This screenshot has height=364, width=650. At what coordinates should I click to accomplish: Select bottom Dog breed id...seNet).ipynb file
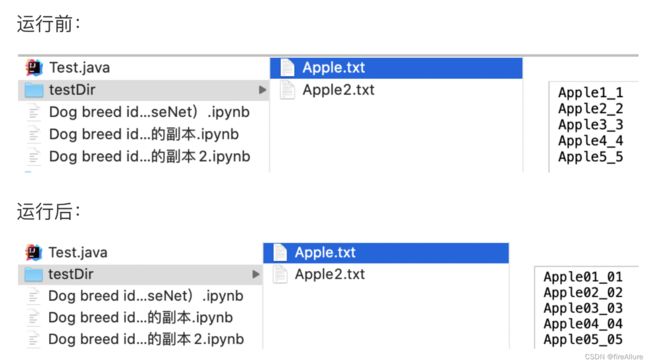pos(141,296)
